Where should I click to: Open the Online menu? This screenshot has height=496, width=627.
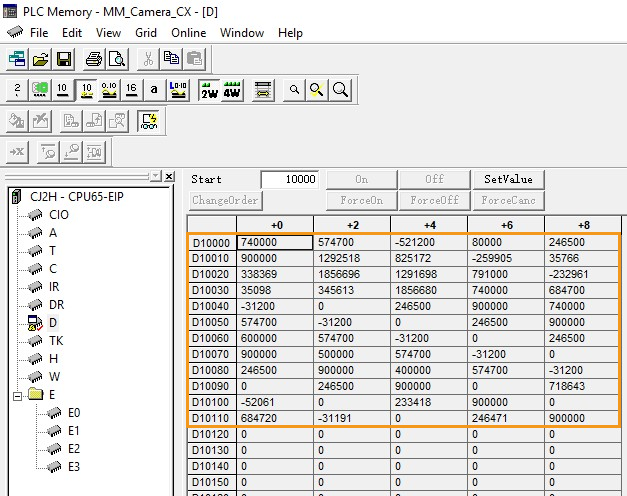point(188,32)
